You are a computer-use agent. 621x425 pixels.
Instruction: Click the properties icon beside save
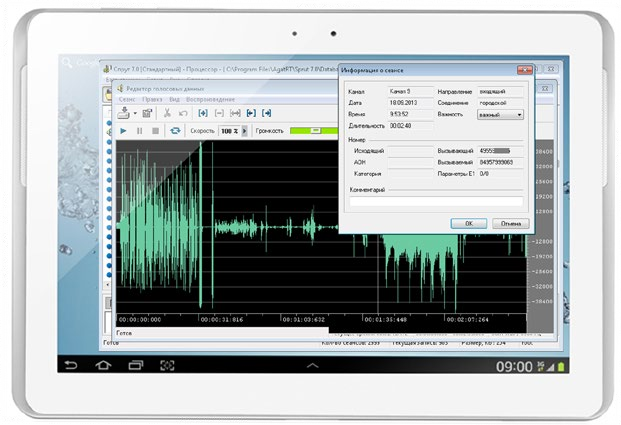tap(146, 114)
